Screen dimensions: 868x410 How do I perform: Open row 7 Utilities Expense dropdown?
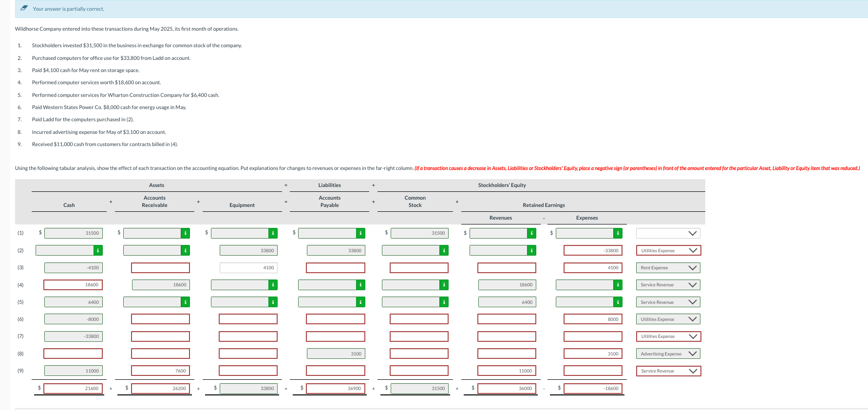point(668,336)
